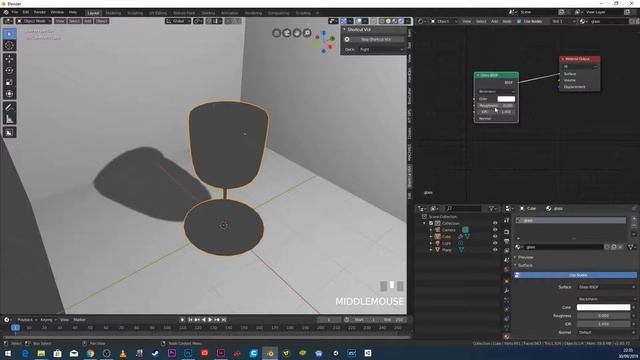This screenshot has width=640, height=360.
Task: Open the Surface Glass BSDF dropdown
Action: (607, 287)
